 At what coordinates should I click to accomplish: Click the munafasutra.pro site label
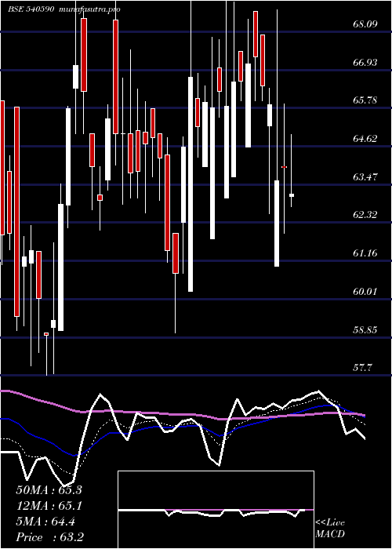89,9
